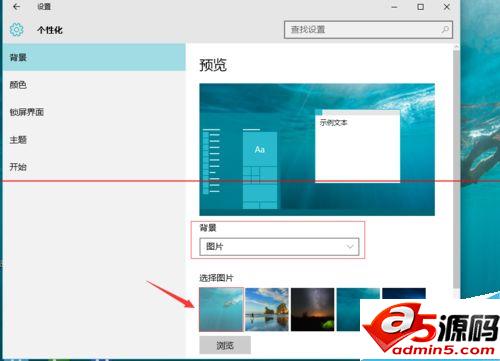Select the night sky tent wallpaper thumbnail
The width and height of the screenshot is (500, 361).
pos(312,309)
